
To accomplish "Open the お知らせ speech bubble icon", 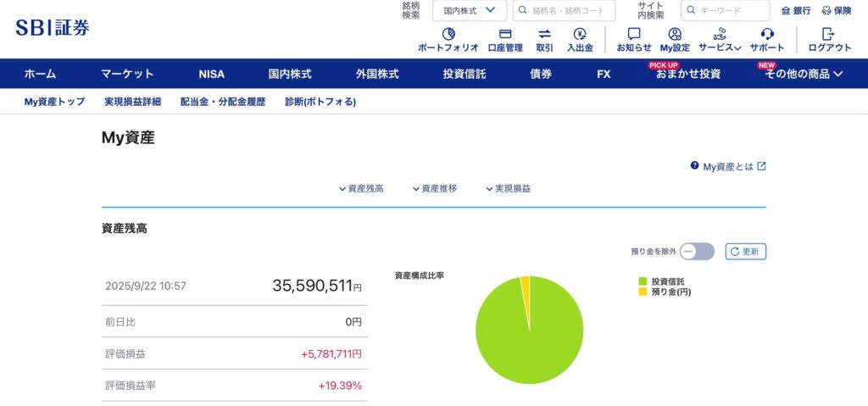I will [x=633, y=34].
